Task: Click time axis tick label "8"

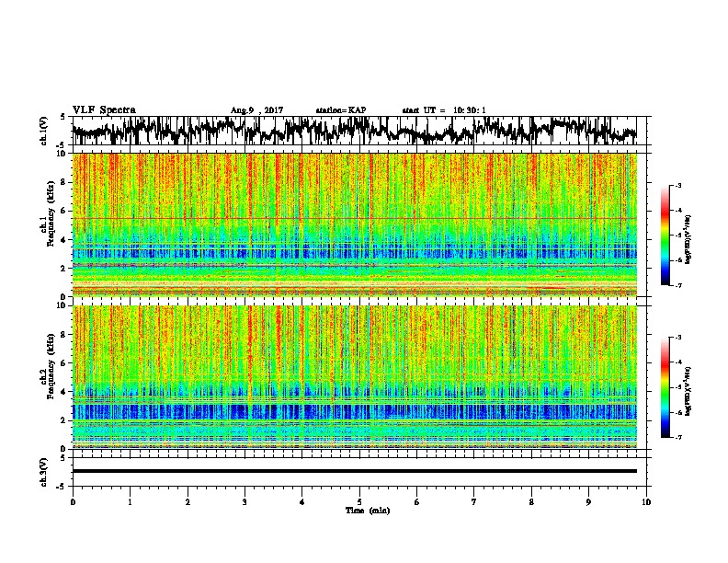Action: point(531,502)
